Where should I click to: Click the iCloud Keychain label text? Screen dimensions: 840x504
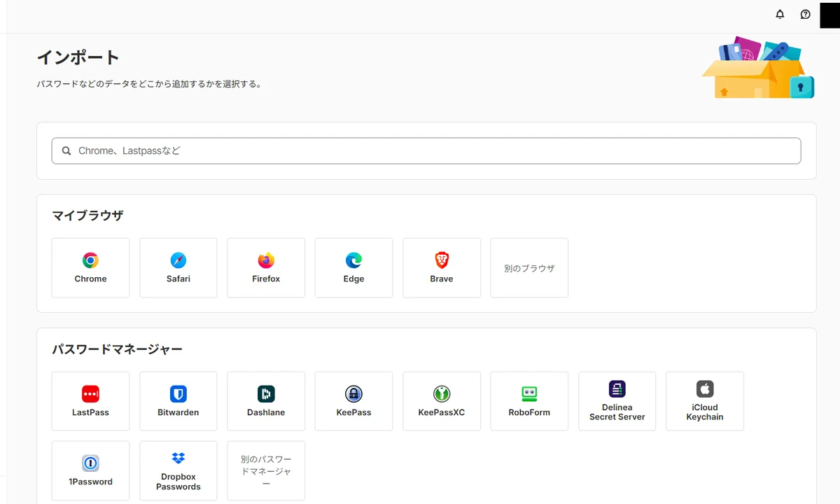705,412
